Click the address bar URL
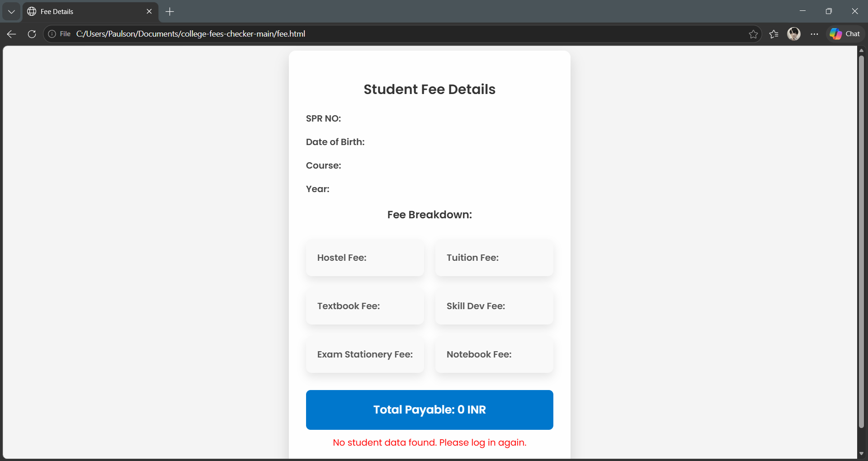868x461 pixels. (191, 34)
